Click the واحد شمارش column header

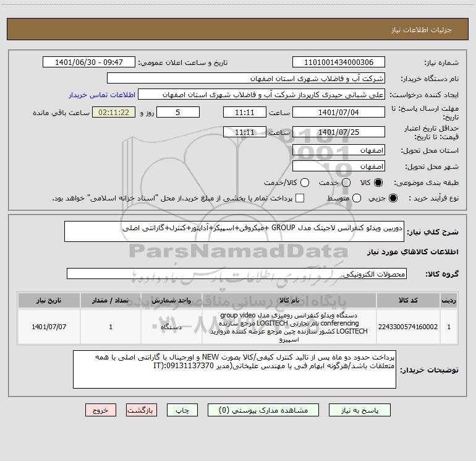(x=171, y=301)
